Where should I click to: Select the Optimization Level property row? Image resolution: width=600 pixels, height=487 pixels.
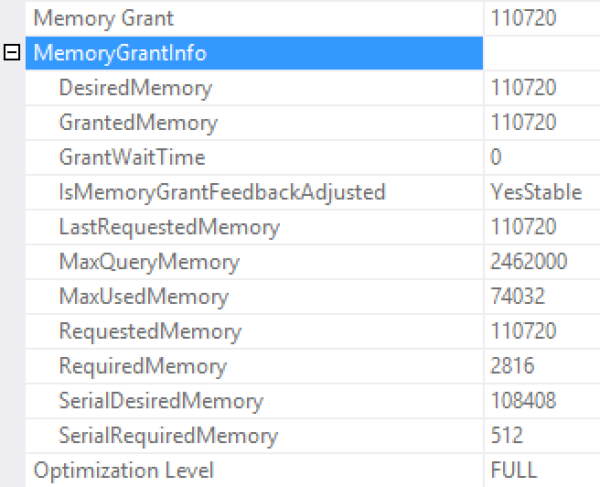pyautogui.click(x=123, y=470)
